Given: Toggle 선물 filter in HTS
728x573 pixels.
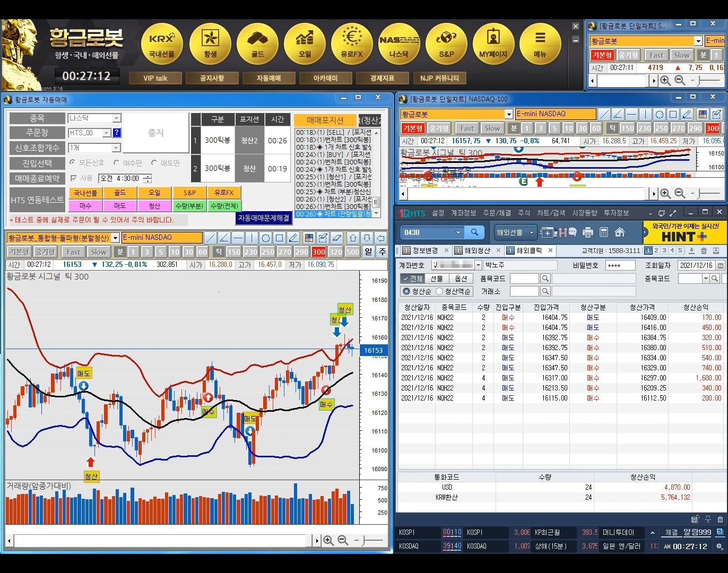Looking at the screenshot, I should tap(436, 279).
